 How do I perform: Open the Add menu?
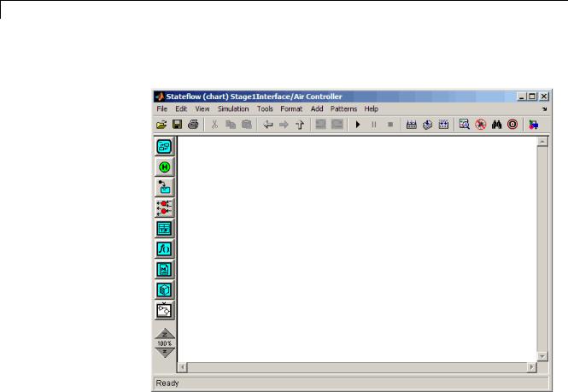(317, 108)
